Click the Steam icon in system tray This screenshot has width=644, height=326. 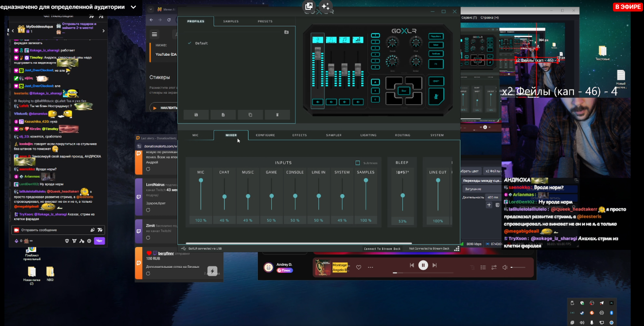coord(582,313)
